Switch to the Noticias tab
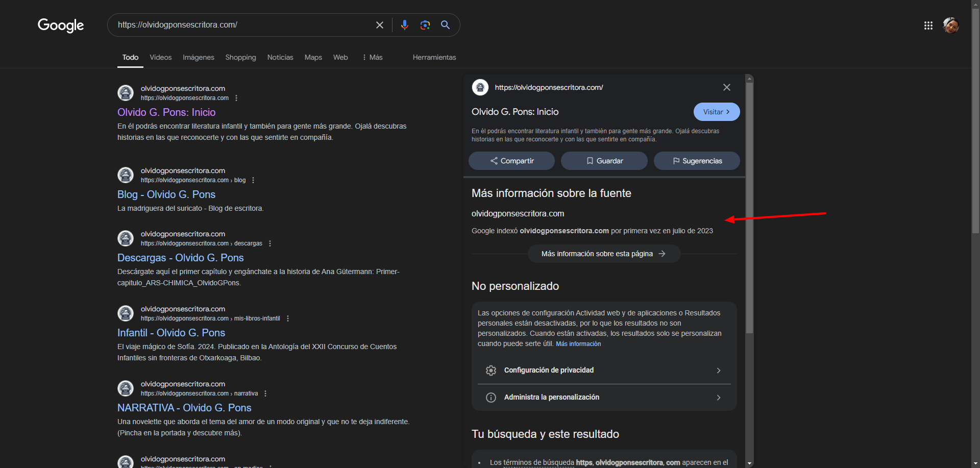980x468 pixels. pyautogui.click(x=280, y=57)
